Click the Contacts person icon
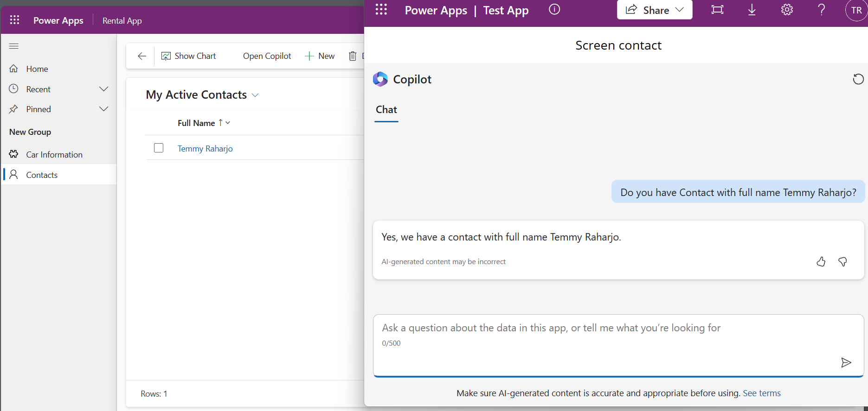Screen dimensions: 868x411 [x=14, y=174]
